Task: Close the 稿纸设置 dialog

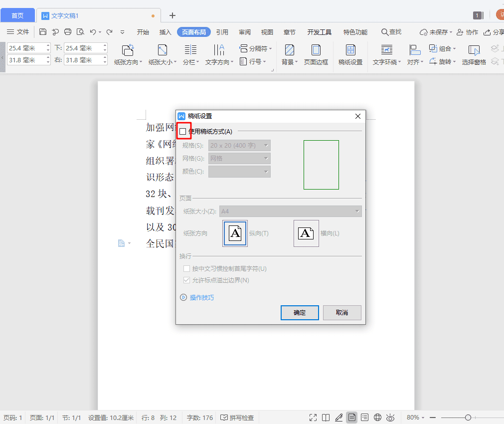Action: tap(358, 116)
